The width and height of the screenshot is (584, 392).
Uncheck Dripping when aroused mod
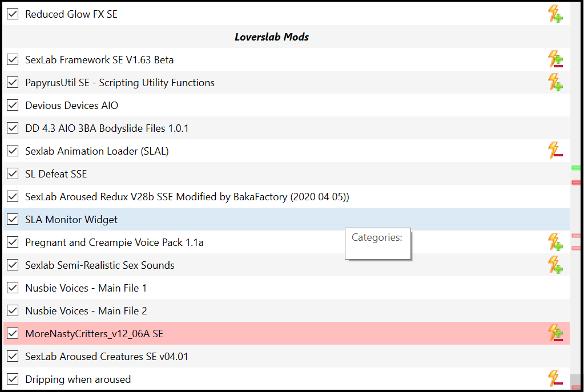tap(13, 379)
